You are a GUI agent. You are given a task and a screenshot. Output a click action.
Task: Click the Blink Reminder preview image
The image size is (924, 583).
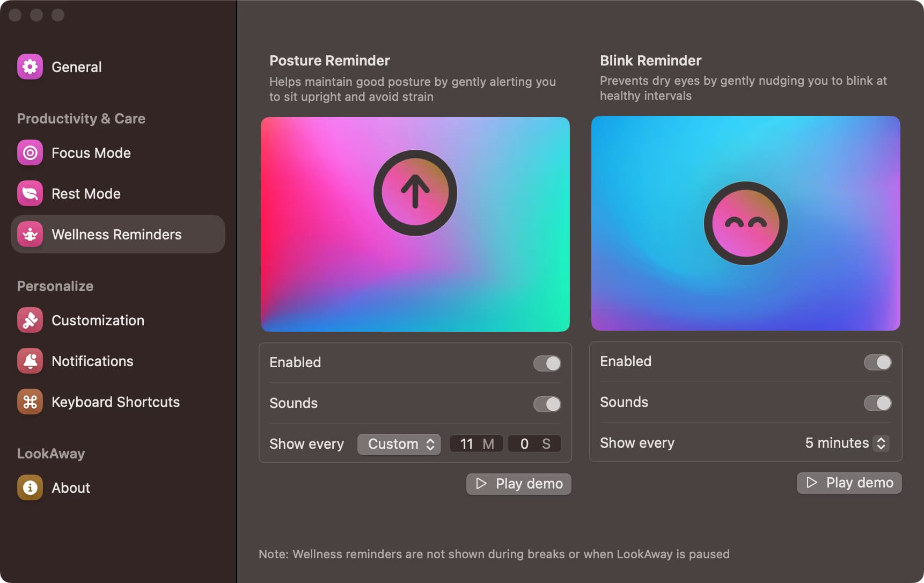745,223
